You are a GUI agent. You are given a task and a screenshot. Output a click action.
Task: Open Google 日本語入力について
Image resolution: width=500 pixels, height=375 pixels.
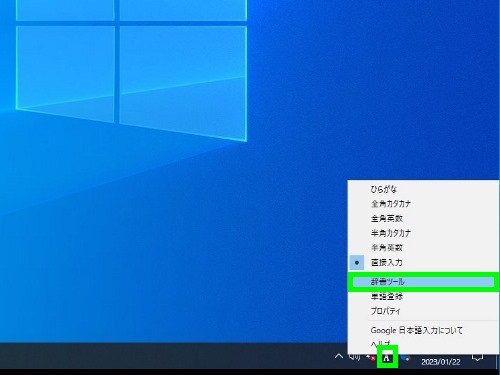[423, 330]
